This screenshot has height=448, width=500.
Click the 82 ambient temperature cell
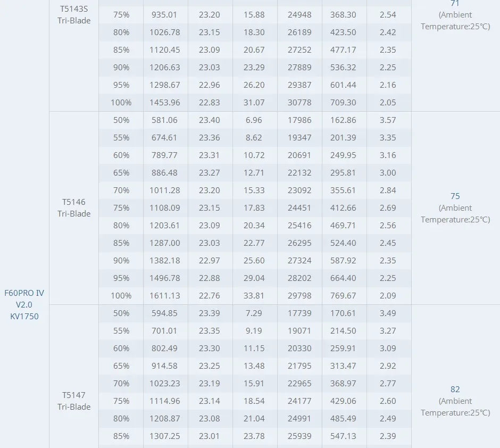455,401
